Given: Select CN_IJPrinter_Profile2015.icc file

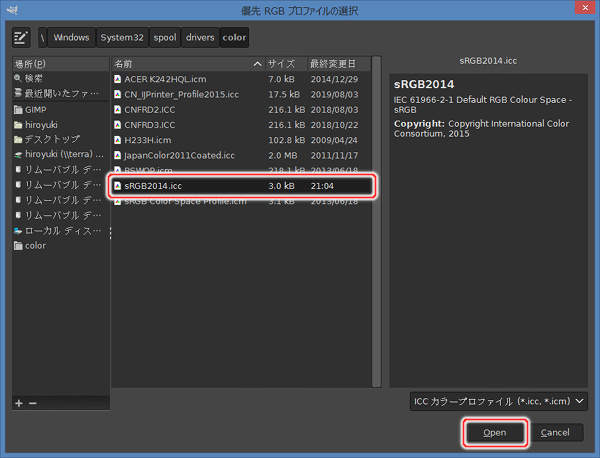Looking at the screenshot, I should (x=241, y=95).
